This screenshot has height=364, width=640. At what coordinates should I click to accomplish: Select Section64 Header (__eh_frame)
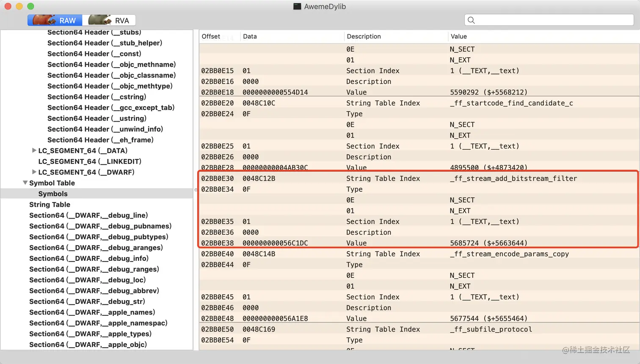[x=100, y=140]
